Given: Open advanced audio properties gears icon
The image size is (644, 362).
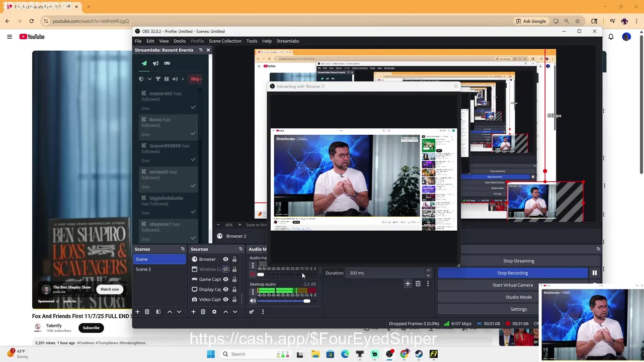Looking at the screenshot, I should [x=252, y=312].
